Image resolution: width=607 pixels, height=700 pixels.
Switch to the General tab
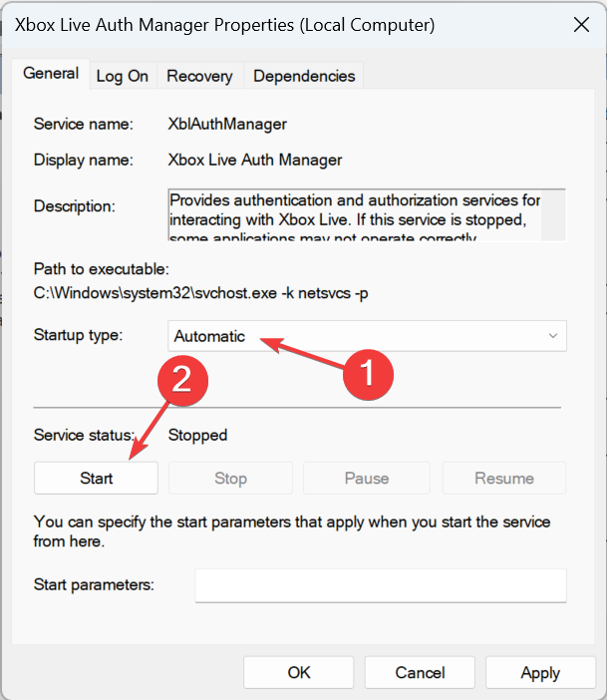(51, 73)
